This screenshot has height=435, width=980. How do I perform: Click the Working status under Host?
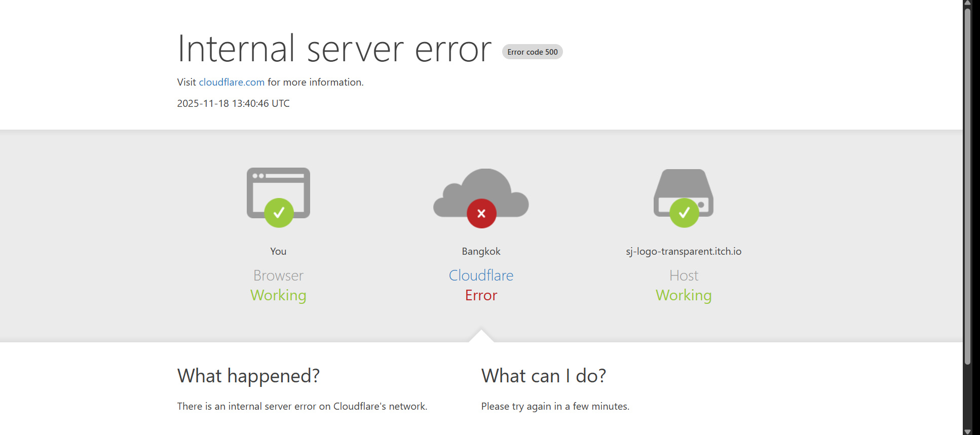click(x=684, y=296)
